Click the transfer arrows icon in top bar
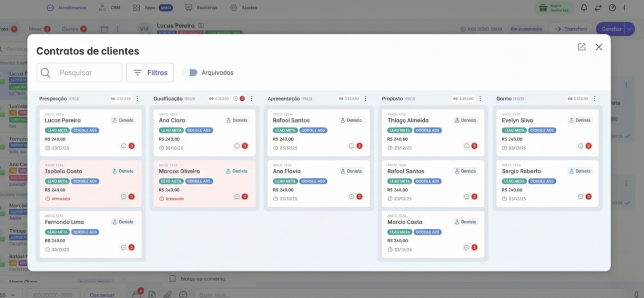Image resolution: width=644 pixels, height=298 pixels. [x=598, y=8]
